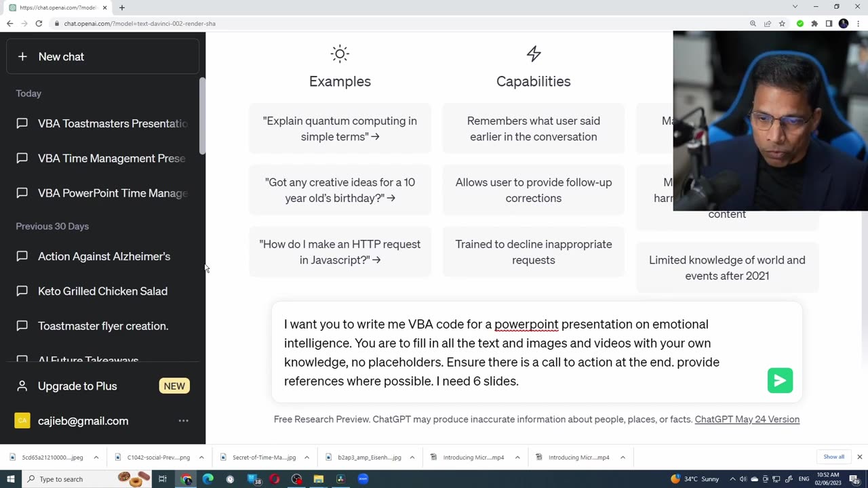Viewport: 868px width, 488px height.
Task: Open volume control in system tray
Action: click(x=743, y=479)
